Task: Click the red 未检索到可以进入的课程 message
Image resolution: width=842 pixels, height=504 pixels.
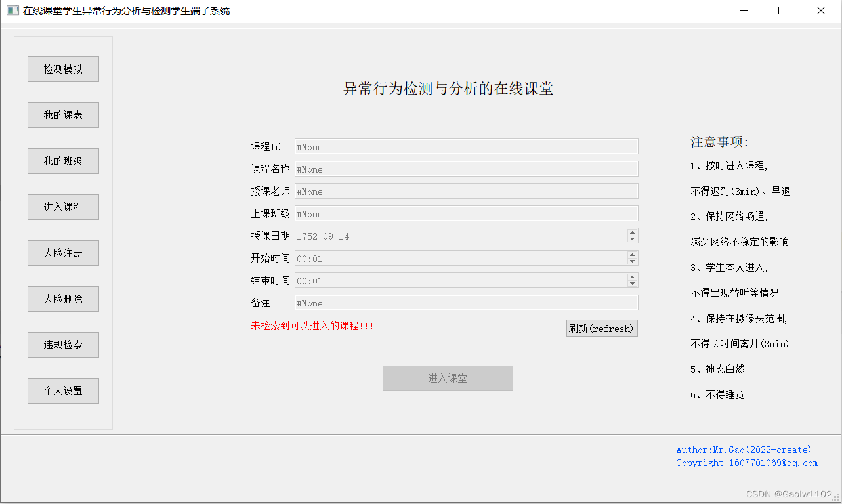Action: pyautogui.click(x=312, y=325)
